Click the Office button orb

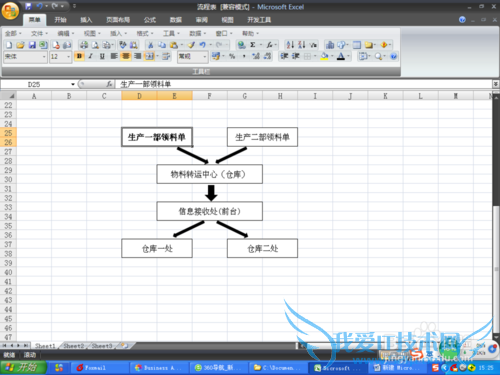tap(10, 11)
